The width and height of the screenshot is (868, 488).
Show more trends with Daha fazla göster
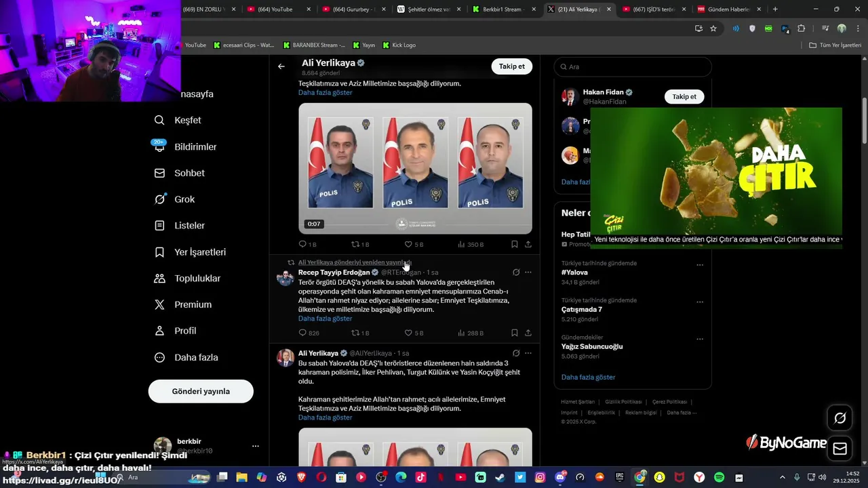coord(589,377)
